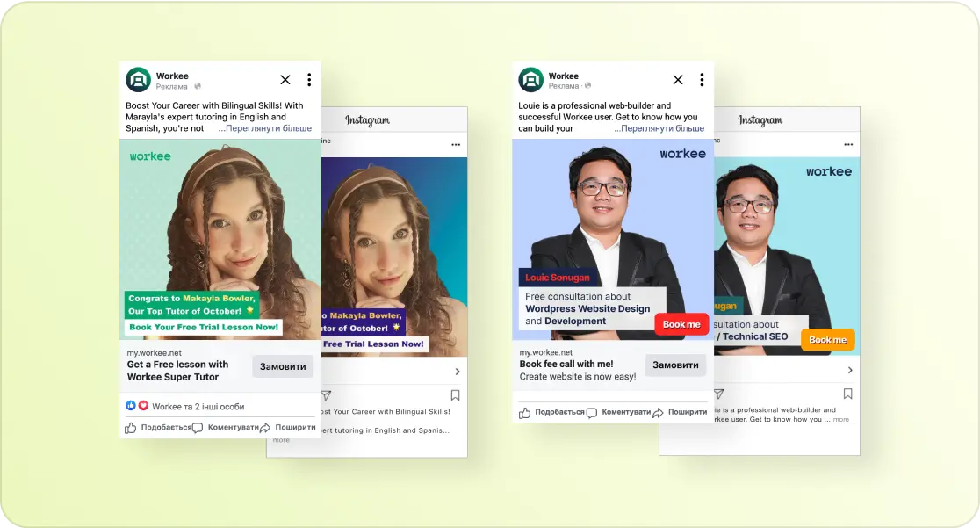Expand hidden caption using the more link
This screenshot has width=980, height=528.
279,439
